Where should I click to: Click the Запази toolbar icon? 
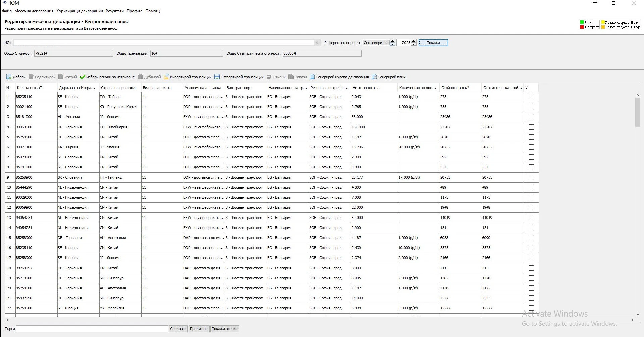click(291, 77)
